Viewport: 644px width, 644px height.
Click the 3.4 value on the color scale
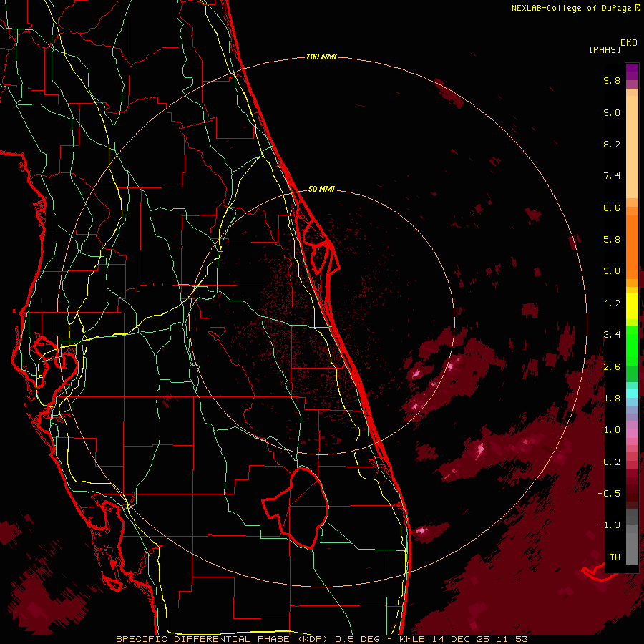612,335
